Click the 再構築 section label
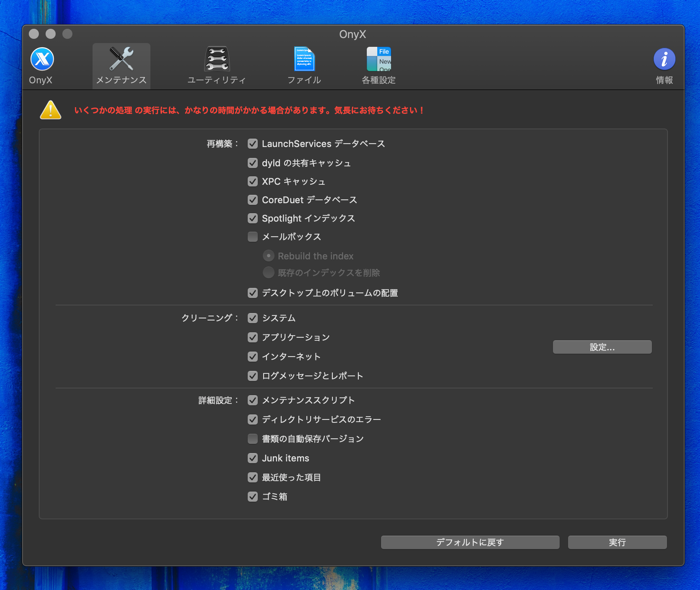Viewport: 700px width, 590px height. pos(222,144)
